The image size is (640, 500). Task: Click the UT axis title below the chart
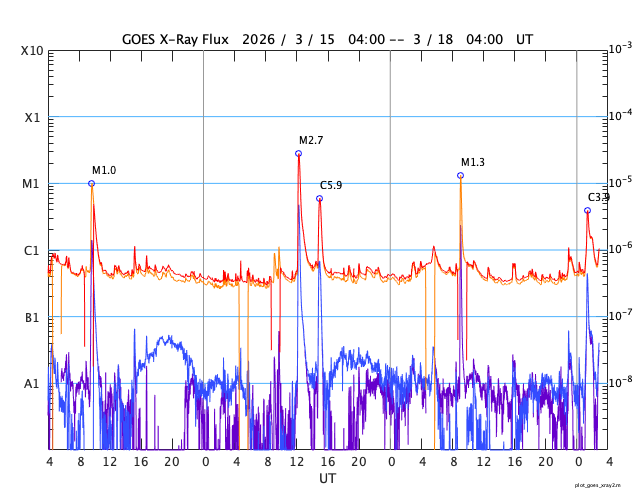click(327, 479)
